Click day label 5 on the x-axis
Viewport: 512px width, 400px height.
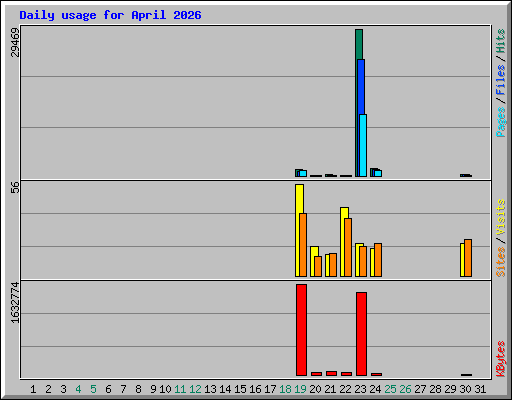tap(93, 389)
